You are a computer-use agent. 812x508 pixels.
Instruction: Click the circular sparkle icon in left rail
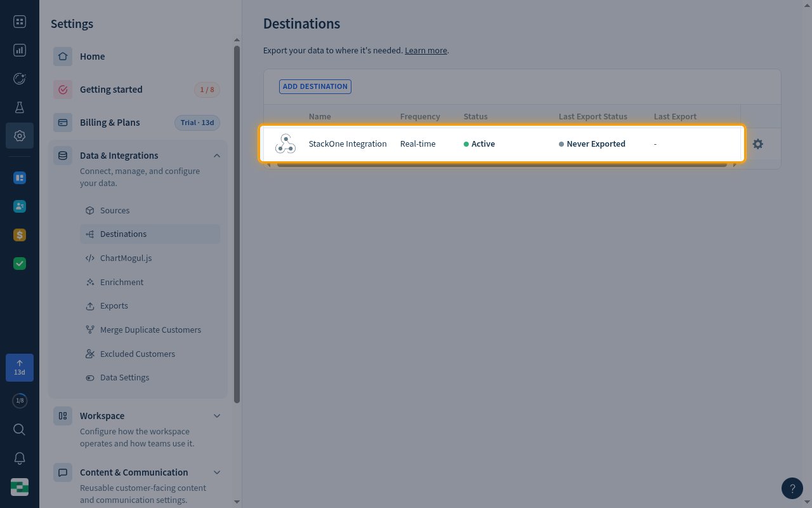[x=20, y=79]
